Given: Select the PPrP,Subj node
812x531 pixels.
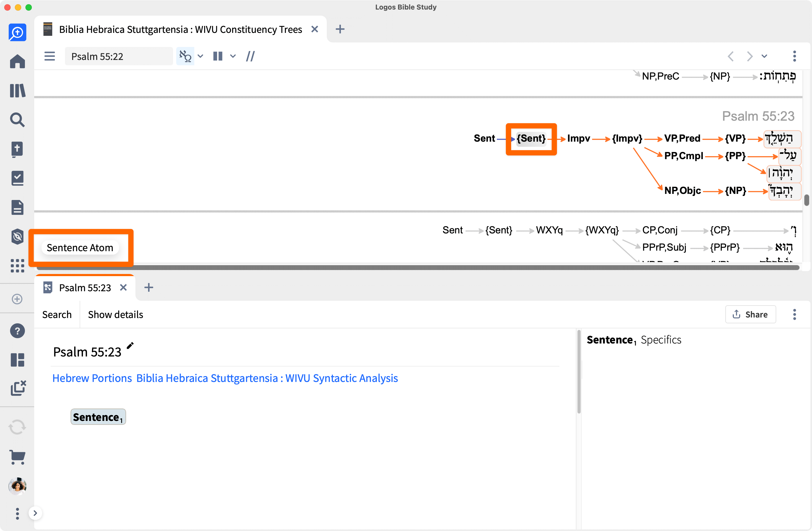Looking at the screenshot, I should (x=664, y=247).
